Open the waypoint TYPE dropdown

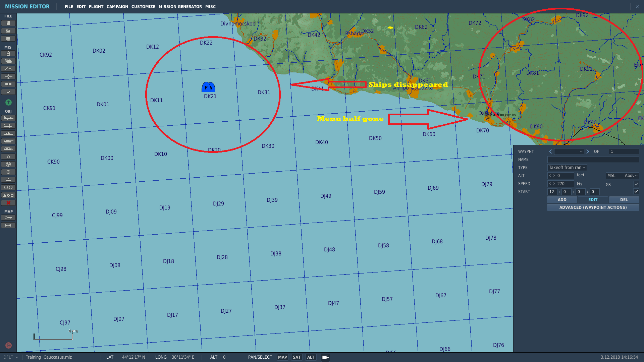pos(567,168)
